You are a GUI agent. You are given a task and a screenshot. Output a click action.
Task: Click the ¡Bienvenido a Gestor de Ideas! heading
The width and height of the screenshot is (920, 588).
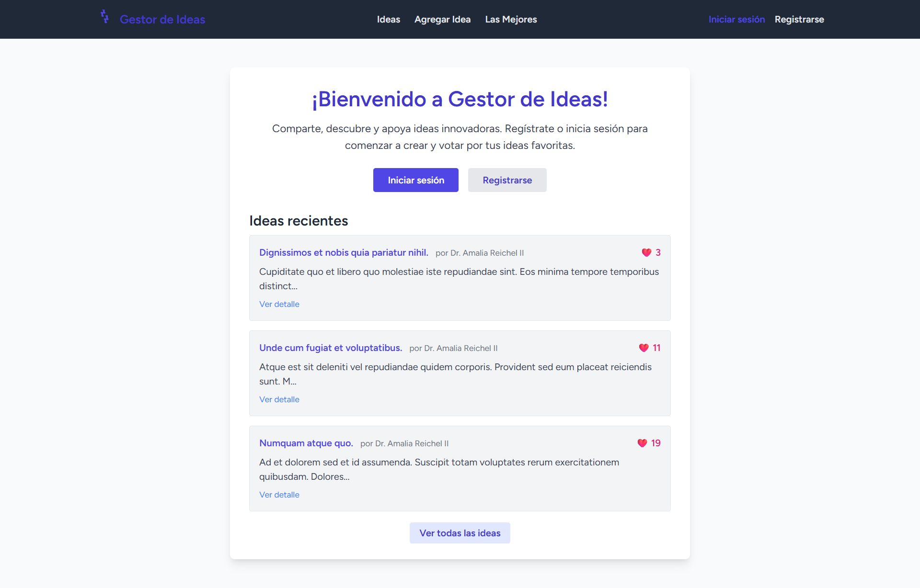(460, 99)
